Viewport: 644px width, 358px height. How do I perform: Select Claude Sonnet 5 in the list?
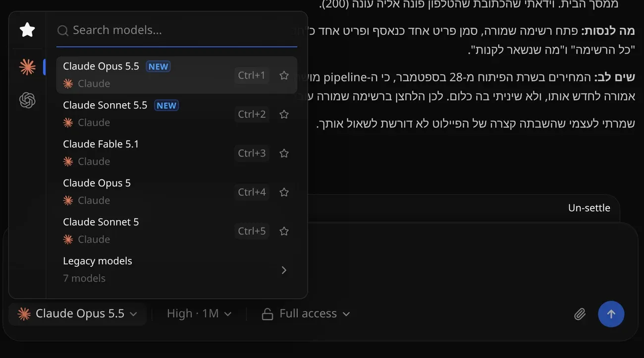[x=177, y=231]
